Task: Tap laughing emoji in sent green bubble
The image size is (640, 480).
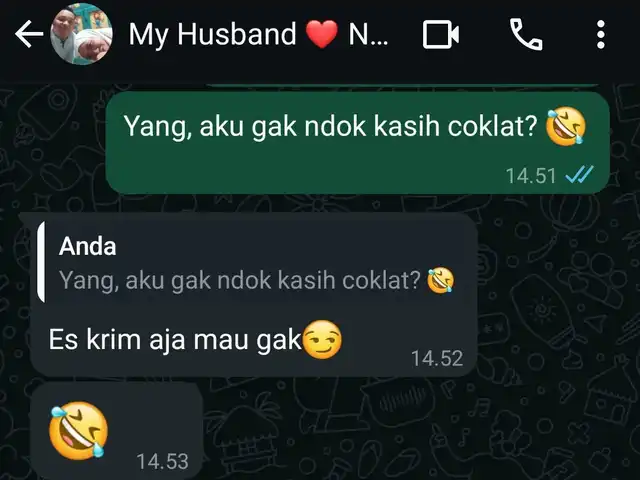Action: (x=566, y=126)
